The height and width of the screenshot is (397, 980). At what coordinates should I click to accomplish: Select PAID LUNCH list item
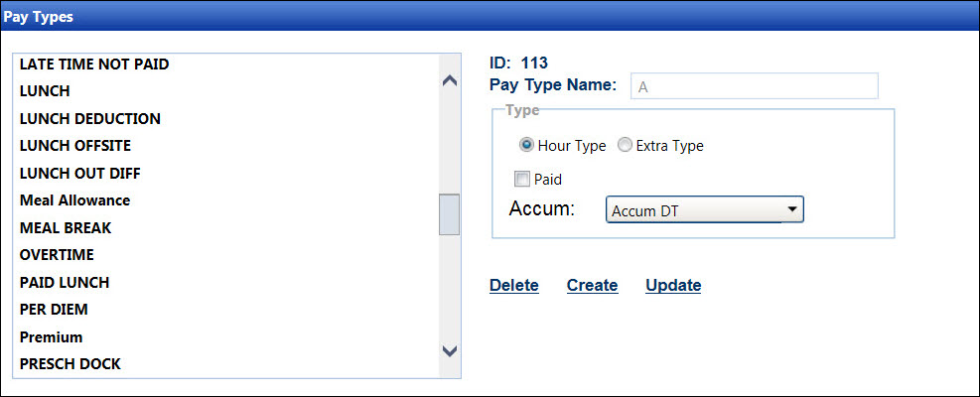tap(65, 283)
